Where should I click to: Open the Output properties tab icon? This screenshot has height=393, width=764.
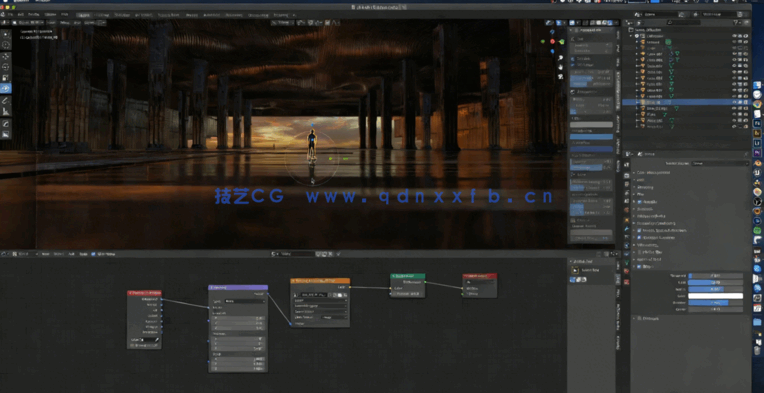(626, 184)
